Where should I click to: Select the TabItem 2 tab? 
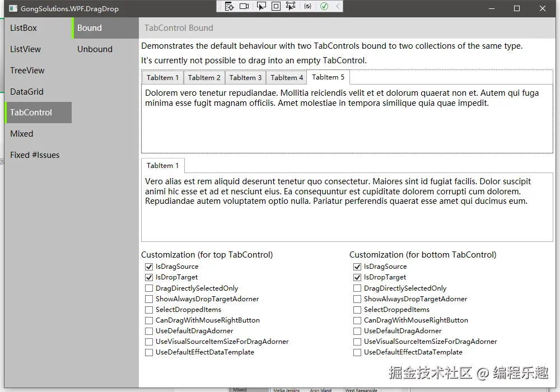pos(204,77)
